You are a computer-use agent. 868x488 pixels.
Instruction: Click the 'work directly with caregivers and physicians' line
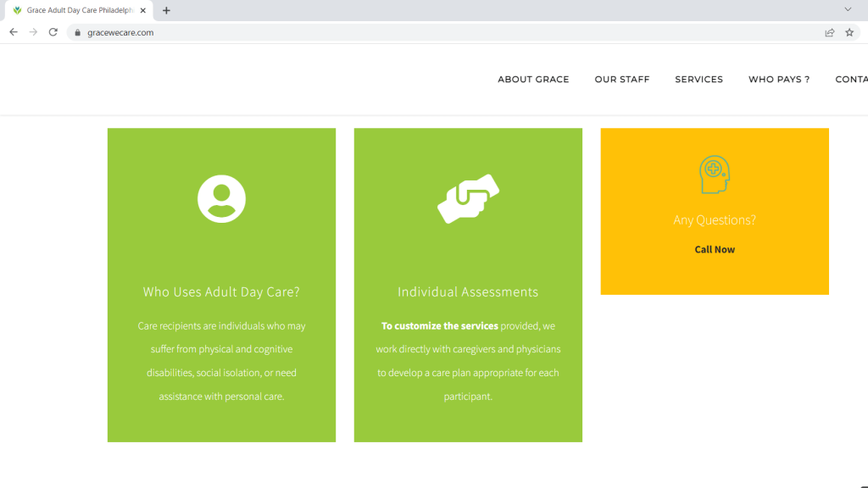(468, 349)
